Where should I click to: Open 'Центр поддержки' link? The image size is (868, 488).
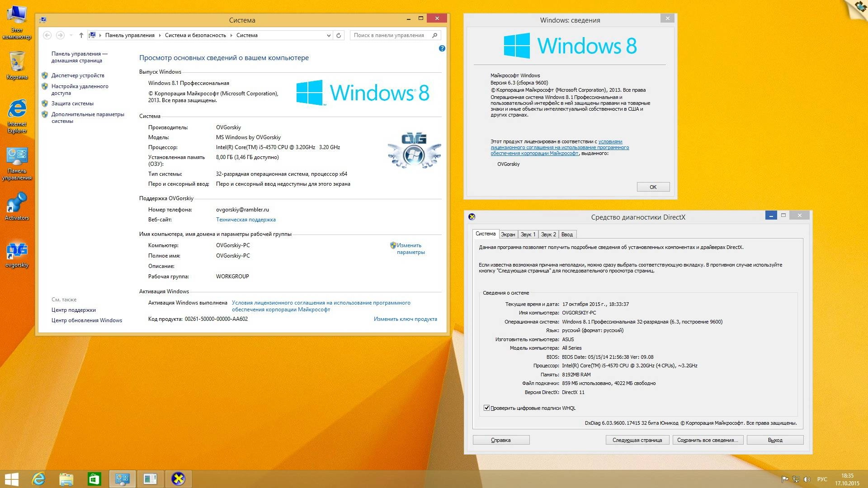tap(74, 310)
